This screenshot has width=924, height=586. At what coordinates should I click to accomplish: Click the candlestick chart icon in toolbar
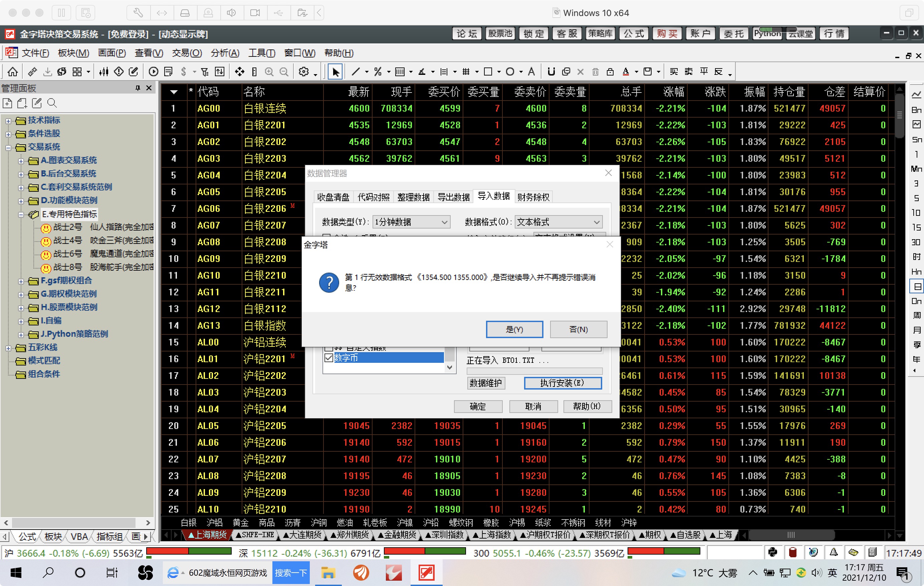pos(103,72)
